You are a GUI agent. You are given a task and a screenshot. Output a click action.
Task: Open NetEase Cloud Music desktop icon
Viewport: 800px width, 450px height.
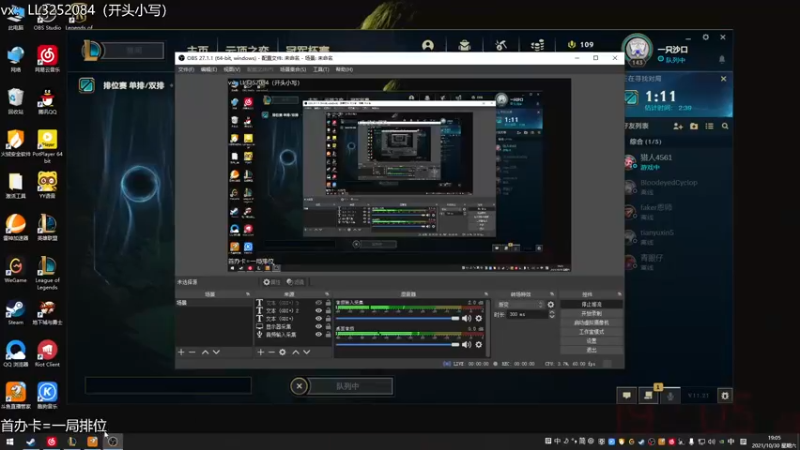pos(47,59)
